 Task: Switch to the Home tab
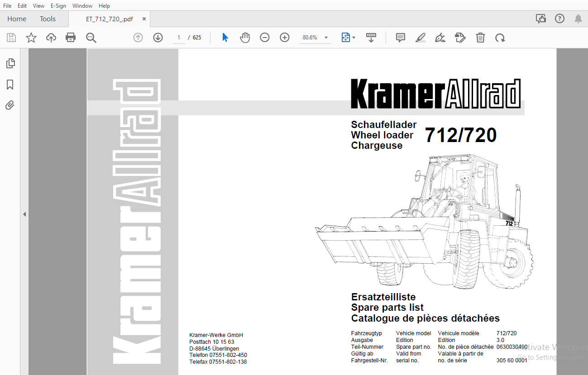coord(17,19)
